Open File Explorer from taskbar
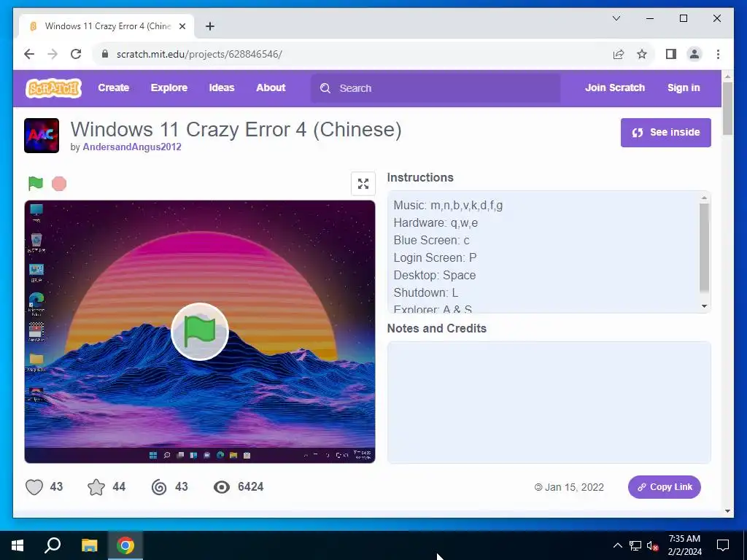 (89, 545)
